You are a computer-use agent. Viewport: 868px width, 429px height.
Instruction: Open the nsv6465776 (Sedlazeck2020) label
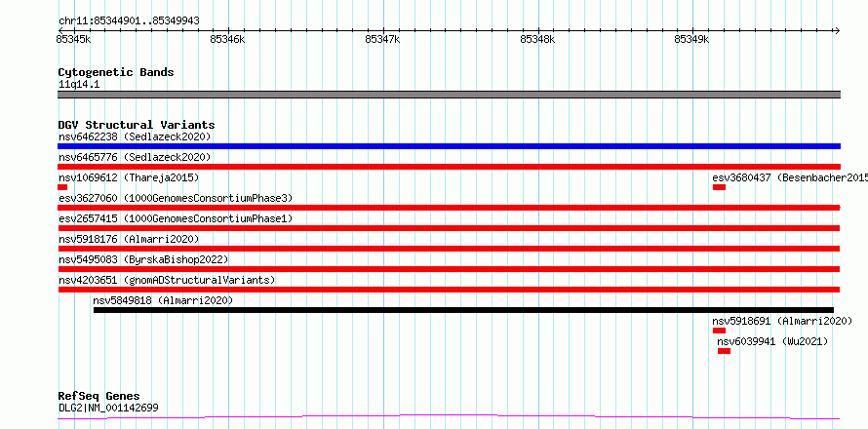coord(135,157)
